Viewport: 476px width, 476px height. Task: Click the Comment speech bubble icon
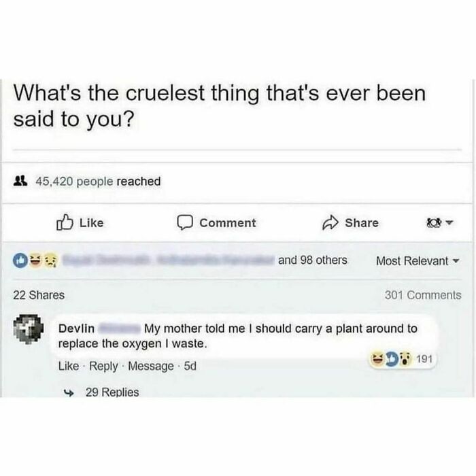(184, 222)
